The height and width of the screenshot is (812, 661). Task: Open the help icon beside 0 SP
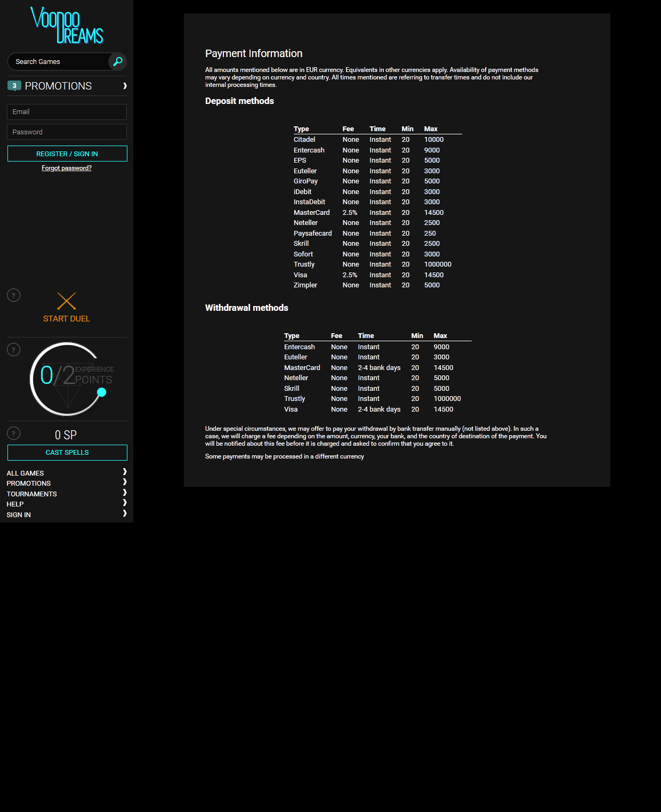pos(13,433)
